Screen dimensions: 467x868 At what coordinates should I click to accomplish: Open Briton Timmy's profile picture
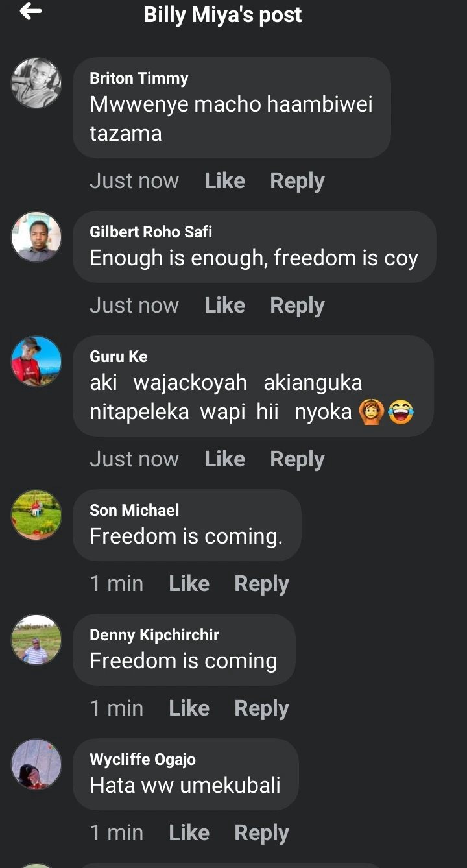point(36,83)
